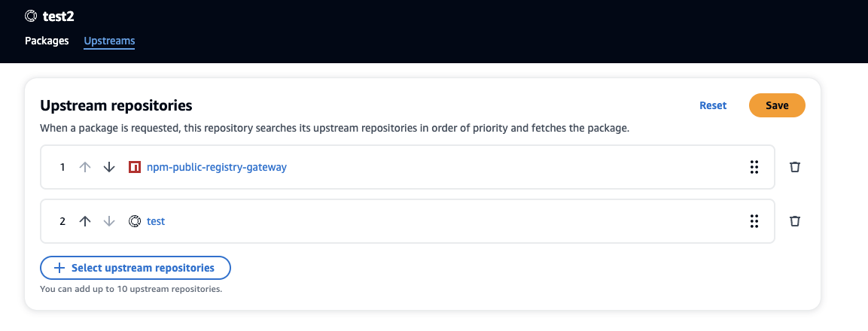Remove the test upstream repository
The image size is (868, 331).
pos(794,221)
